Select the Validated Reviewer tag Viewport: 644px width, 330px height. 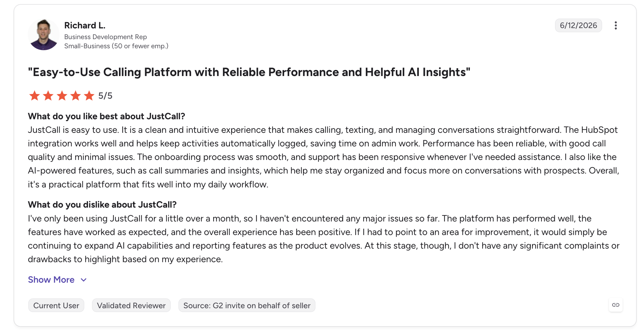(131, 305)
